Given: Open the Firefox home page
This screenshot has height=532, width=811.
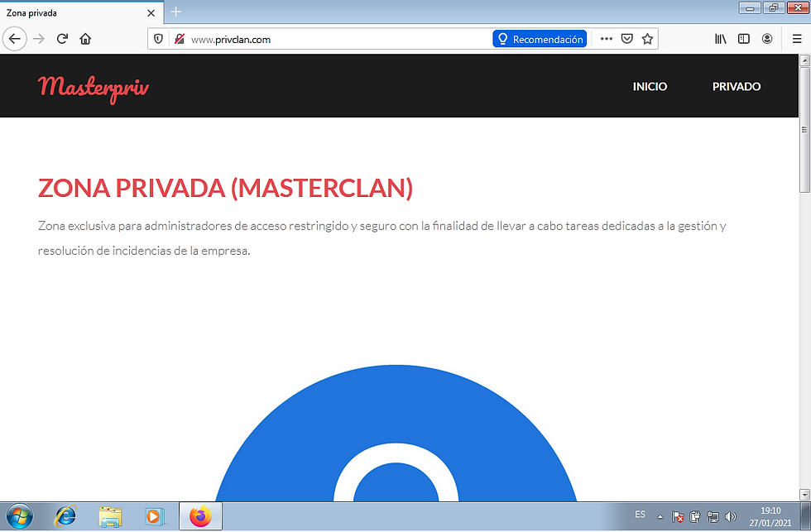Looking at the screenshot, I should pyautogui.click(x=85, y=39).
